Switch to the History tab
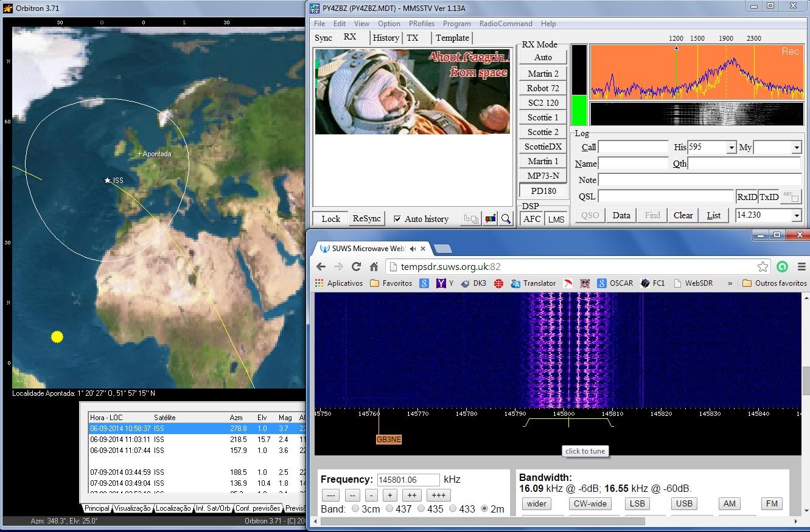 386,38
